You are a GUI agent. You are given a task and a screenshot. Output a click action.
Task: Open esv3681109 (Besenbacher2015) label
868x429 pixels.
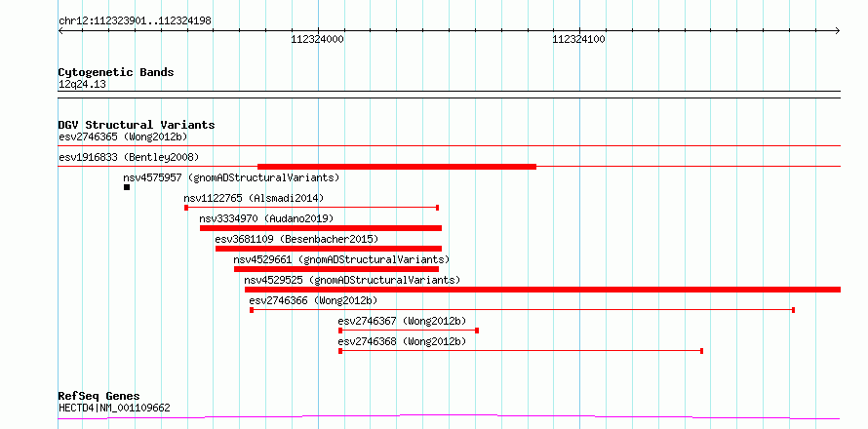(x=296, y=239)
